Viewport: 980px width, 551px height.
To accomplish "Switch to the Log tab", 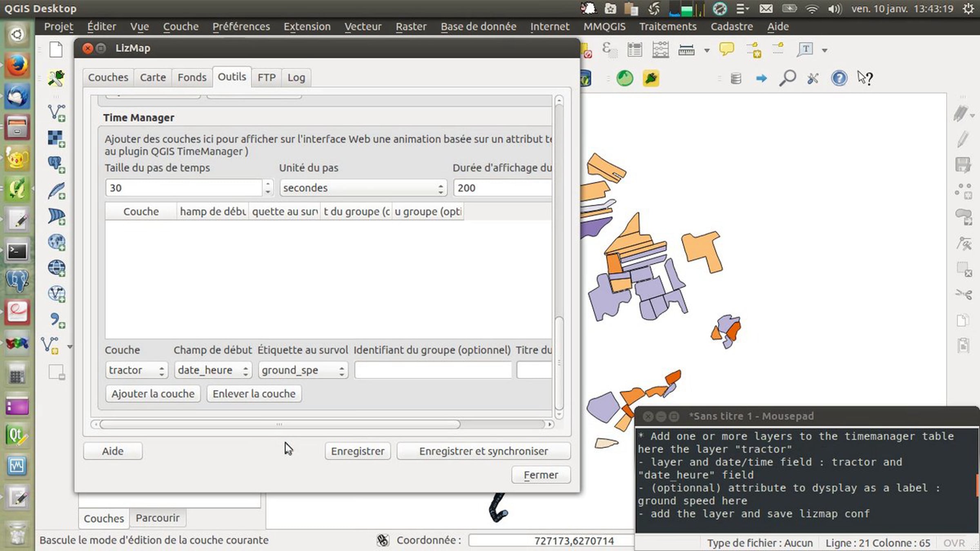I will pyautogui.click(x=296, y=78).
